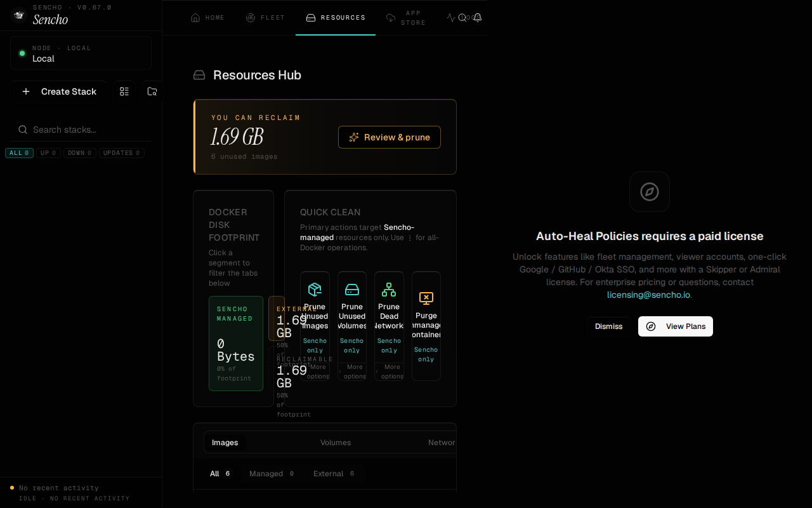Click the 1.69 GB reclaim amount
This screenshot has height=508, width=812.
[237, 137]
